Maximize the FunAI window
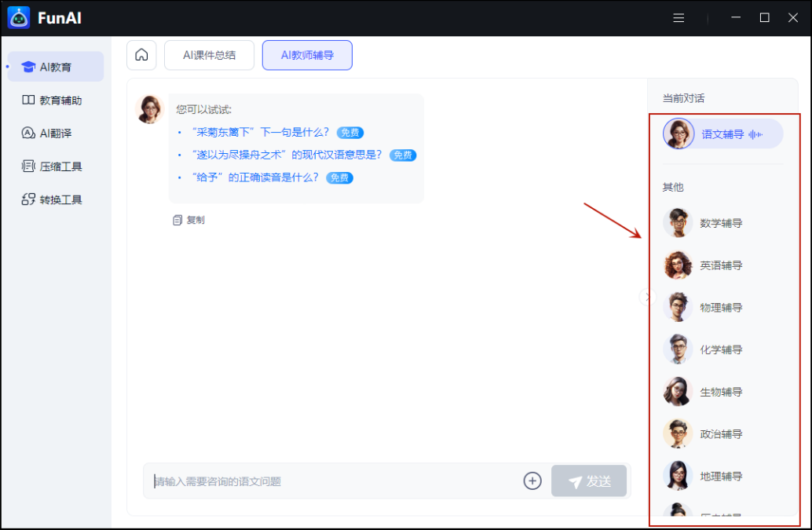The height and width of the screenshot is (530, 812). coord(764,17)
